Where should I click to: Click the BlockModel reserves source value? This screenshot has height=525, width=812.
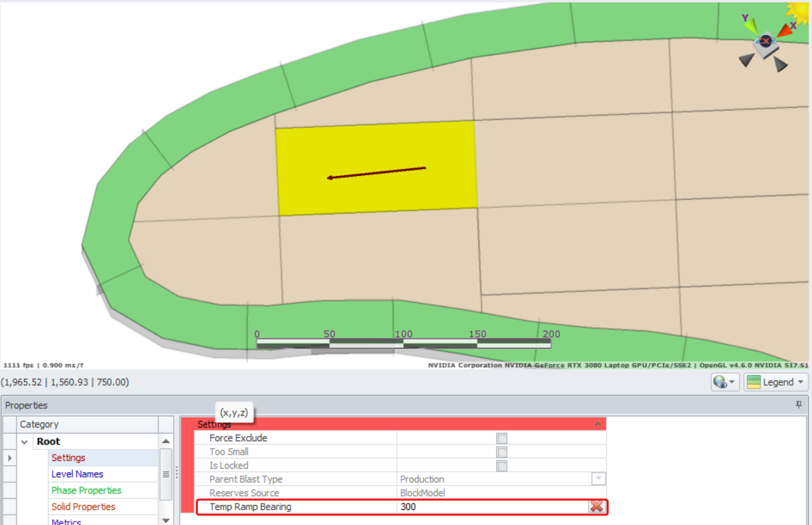[x=422, y=493]
